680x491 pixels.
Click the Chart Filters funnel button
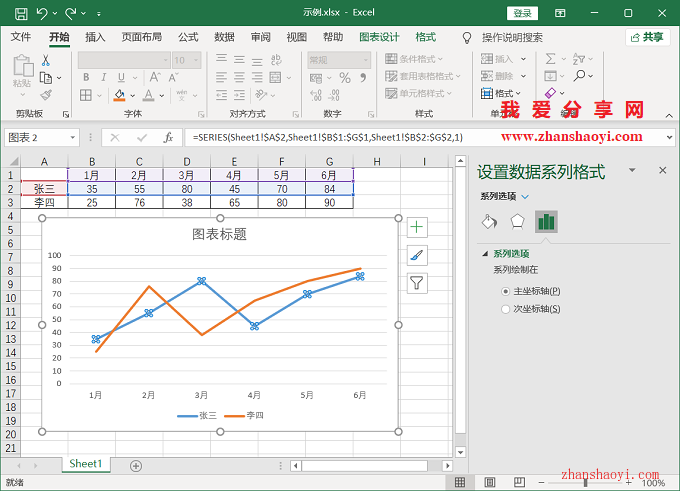click(417, 283)
